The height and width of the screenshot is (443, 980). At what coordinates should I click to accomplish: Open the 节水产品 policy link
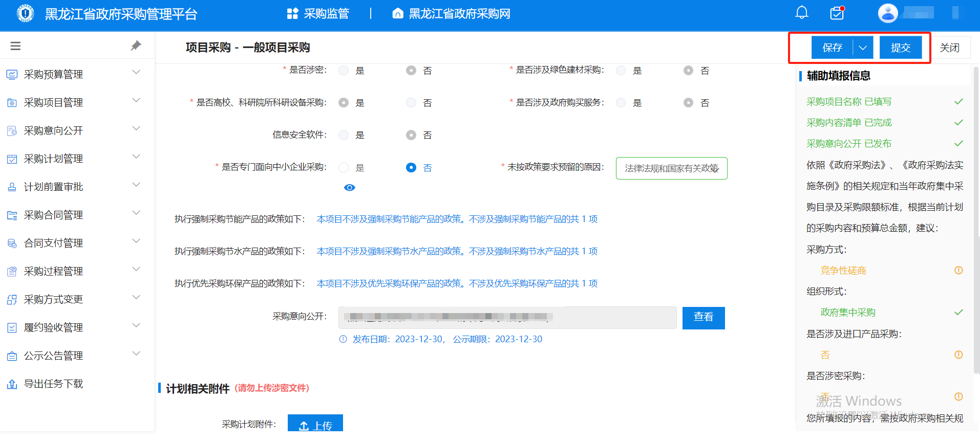[x=457, y=251]
